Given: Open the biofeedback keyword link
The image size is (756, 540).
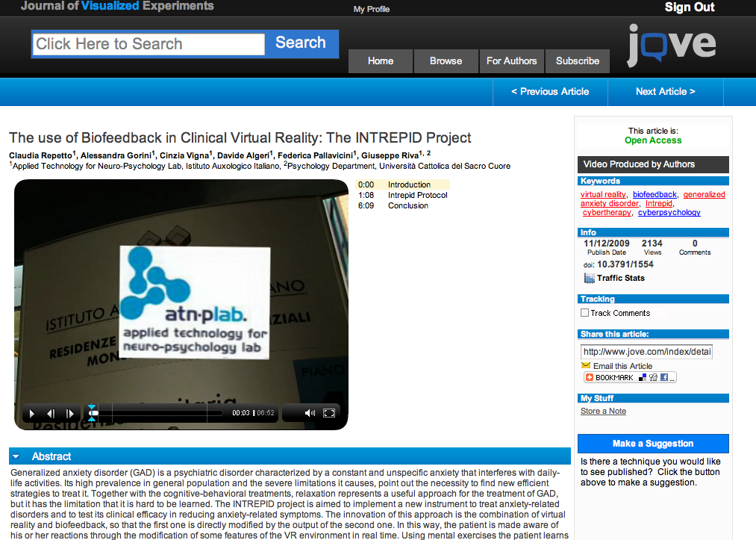Looking at the screenshot, I should tap(655, 194).
